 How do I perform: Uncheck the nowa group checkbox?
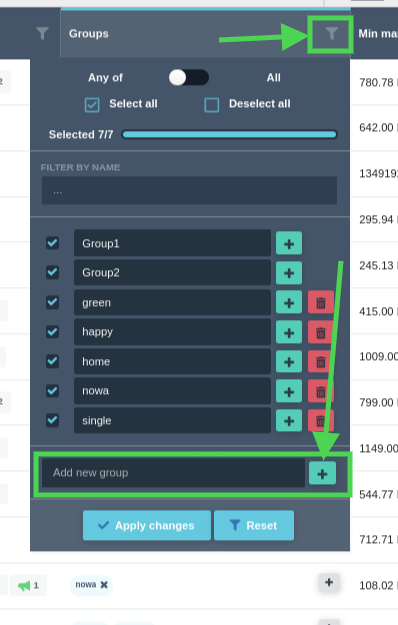pyautogui.click(x=53, y=391)
